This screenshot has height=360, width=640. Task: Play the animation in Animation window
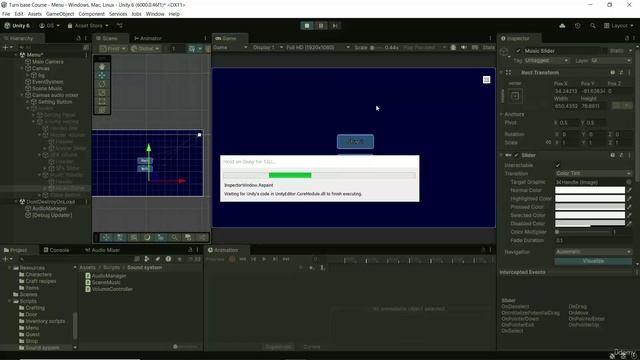[264, 259]
